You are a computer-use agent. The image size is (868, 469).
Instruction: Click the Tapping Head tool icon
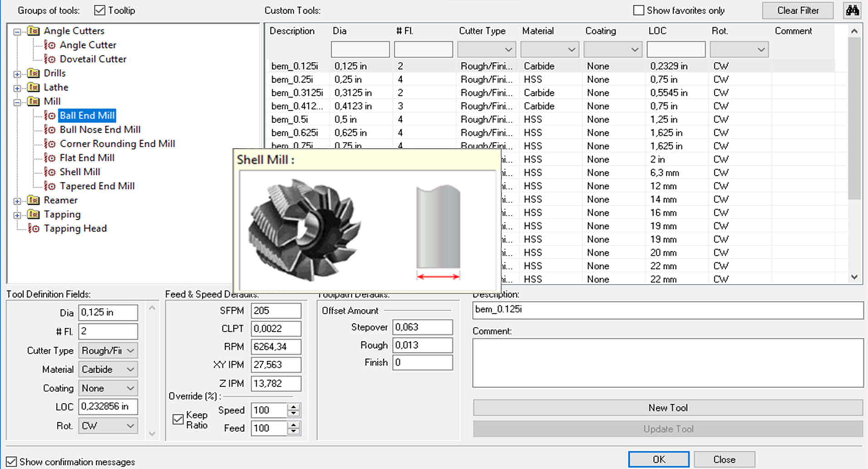coord(35,228)
